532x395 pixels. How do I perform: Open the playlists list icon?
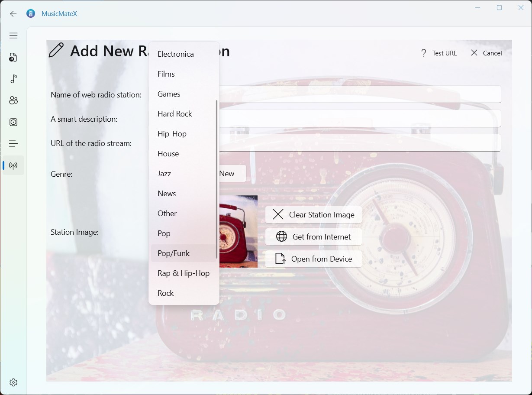tap(13, 144)
